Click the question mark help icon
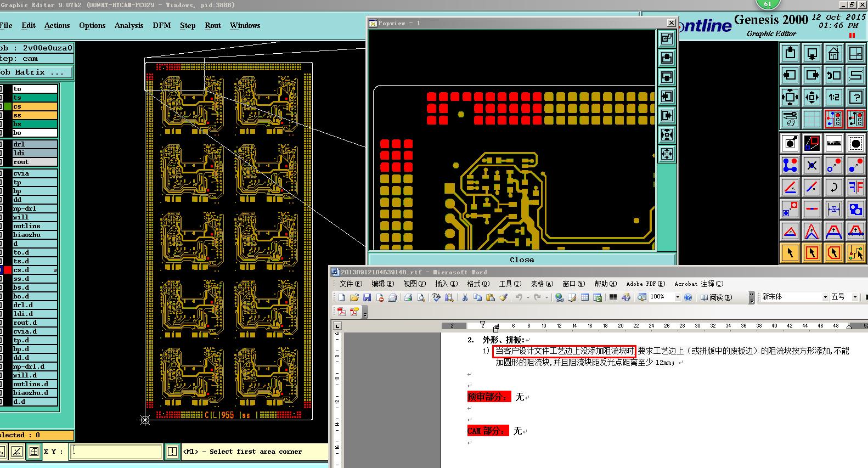Viewport: 868px width, 468px height. pyautogui.click(x=855, y=97)
